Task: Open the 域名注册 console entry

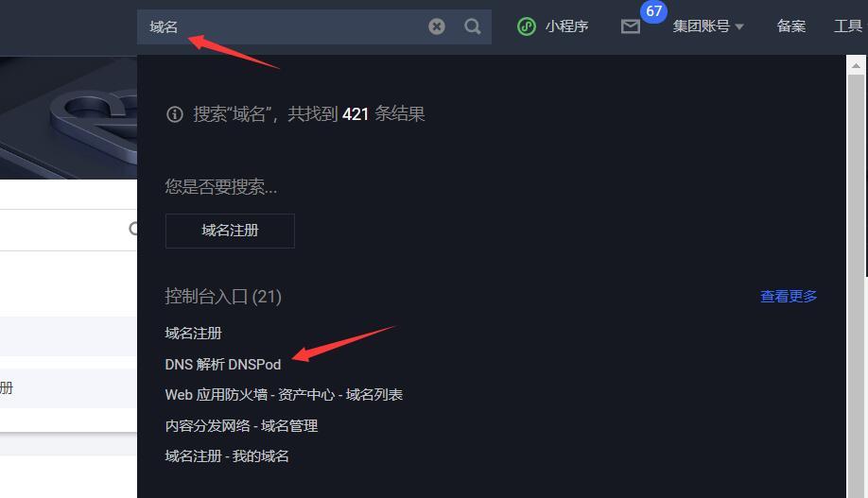Action: tap(193, 334)
